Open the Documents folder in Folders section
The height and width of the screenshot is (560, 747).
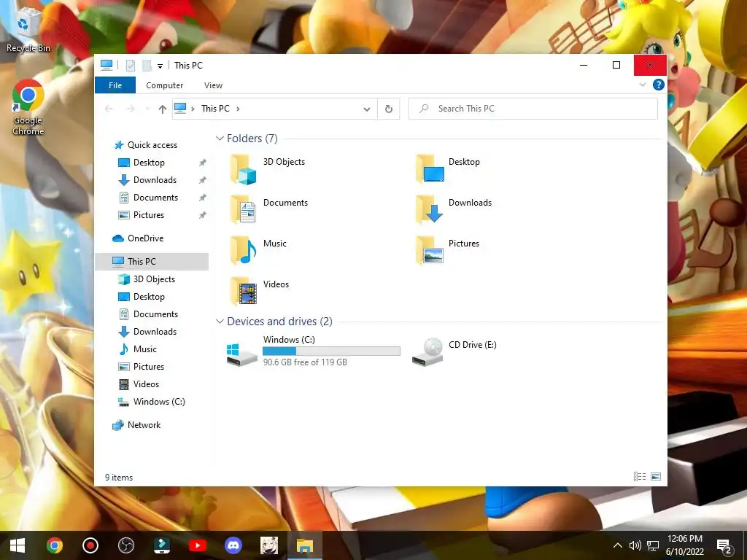(268, 209)
